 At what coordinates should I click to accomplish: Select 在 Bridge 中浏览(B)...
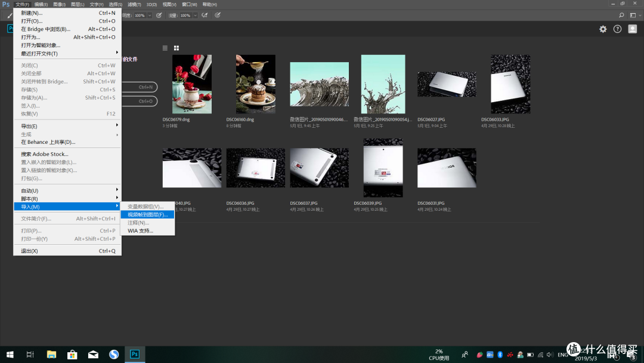point(68,29)
